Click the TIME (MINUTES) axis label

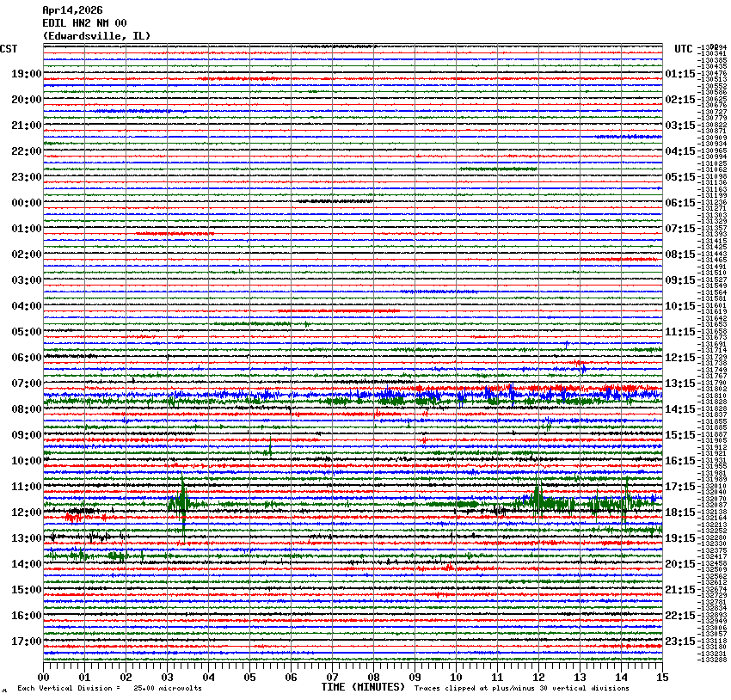pyautogui.click(x=362, y=687)
